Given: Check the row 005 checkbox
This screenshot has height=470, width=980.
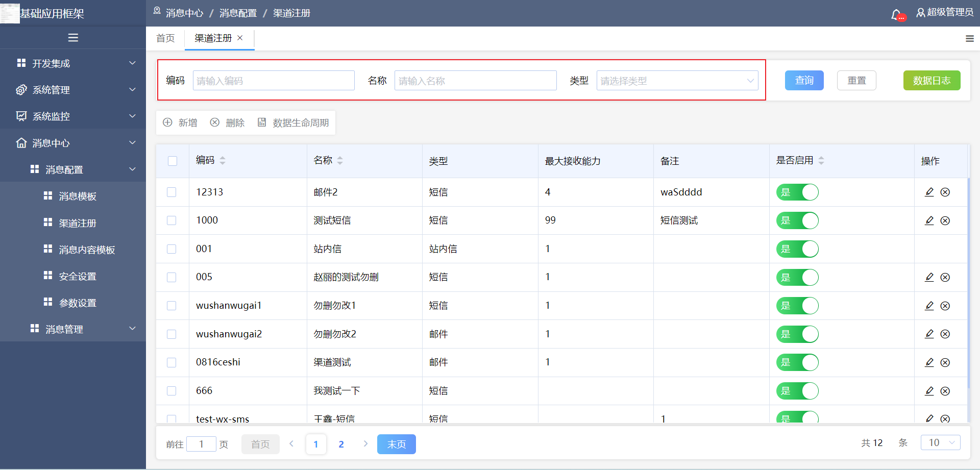Looking at the screenshot, I should click(171, 277).
